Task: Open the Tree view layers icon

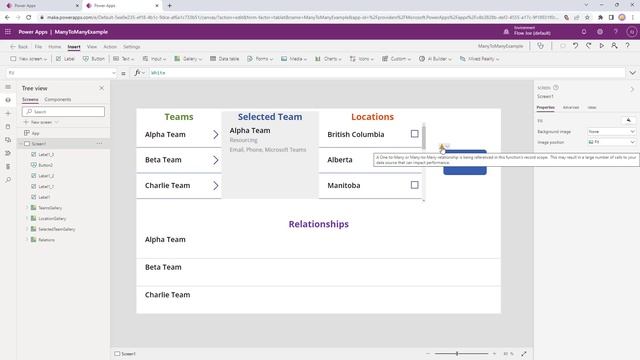Action: (x=8, y=100)
